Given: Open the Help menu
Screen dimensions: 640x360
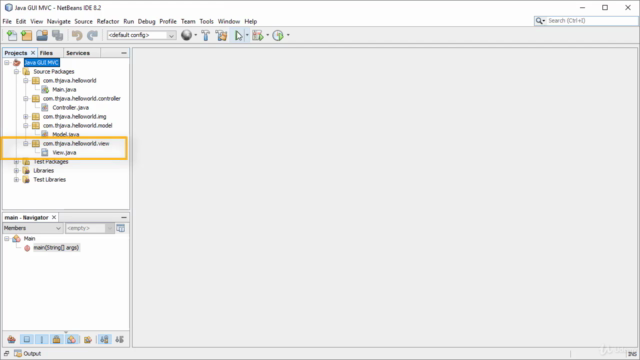Looking at the screenshot, I should click(x=251, y=21).
